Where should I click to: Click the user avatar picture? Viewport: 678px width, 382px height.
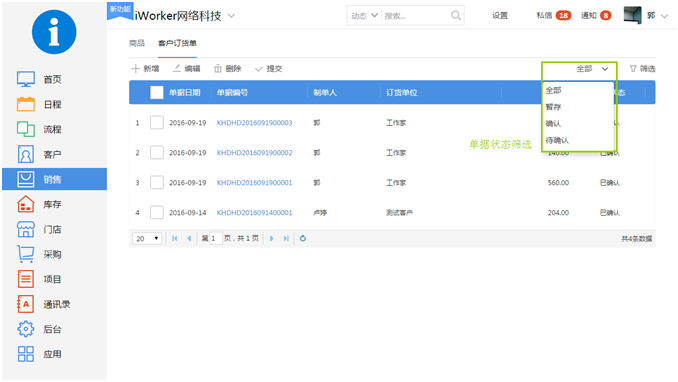click(632, 16)
